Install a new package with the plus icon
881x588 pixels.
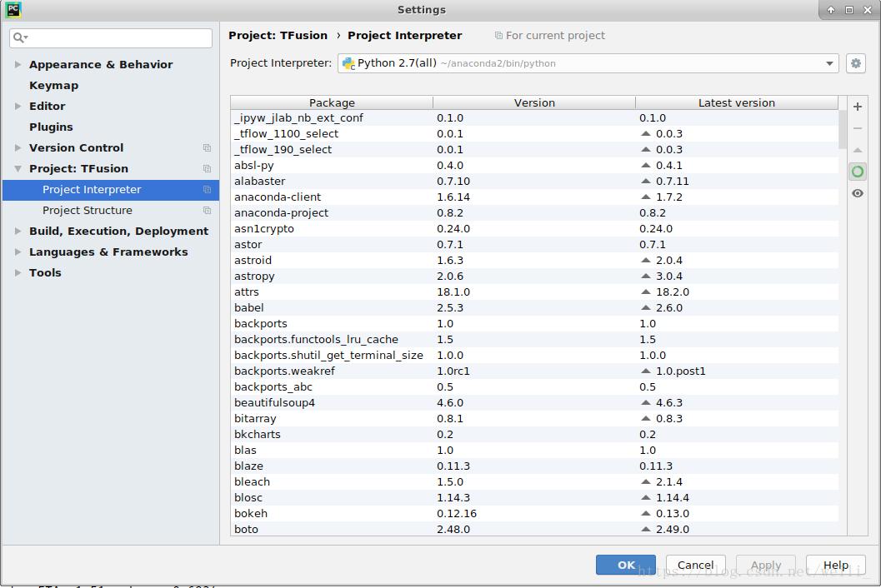[858, 107]
